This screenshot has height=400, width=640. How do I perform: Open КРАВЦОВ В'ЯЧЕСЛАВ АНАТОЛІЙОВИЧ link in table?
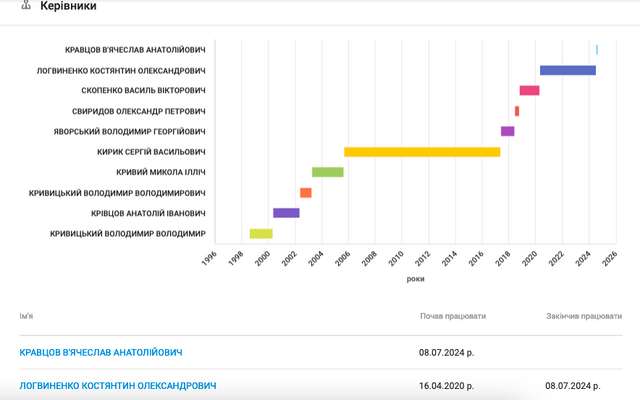(101, 353)
